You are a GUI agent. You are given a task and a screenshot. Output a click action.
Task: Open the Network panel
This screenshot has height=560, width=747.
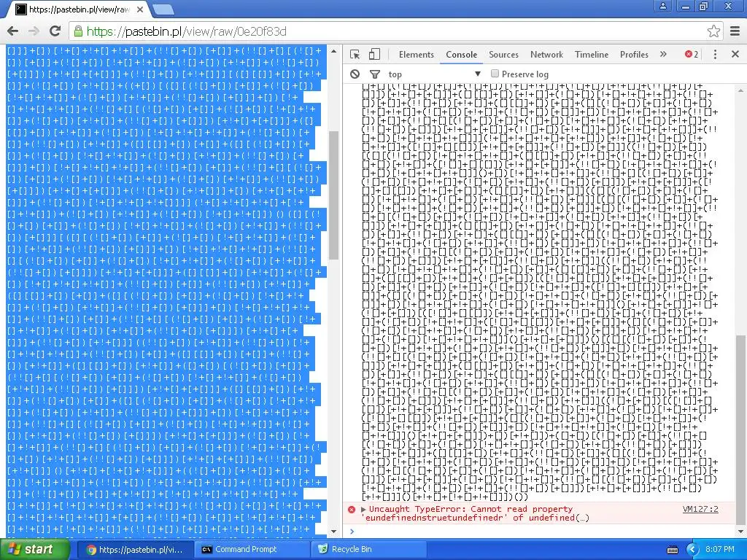(x=546, y=54)
